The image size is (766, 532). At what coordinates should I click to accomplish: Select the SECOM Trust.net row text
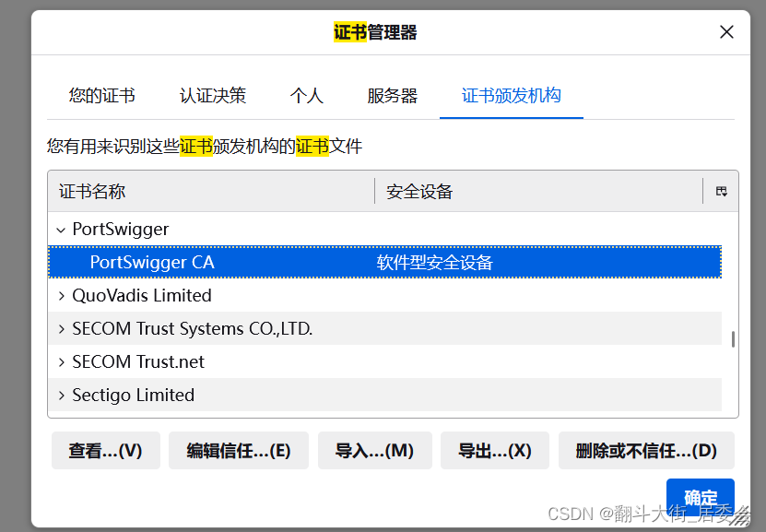point(138,362)
